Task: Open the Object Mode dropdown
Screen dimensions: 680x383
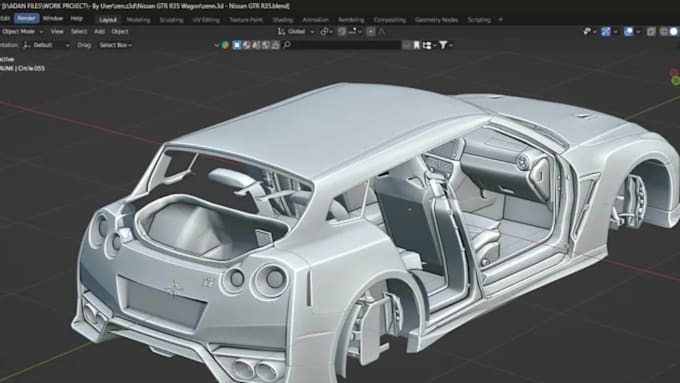Action: click(x=22, y=32)
